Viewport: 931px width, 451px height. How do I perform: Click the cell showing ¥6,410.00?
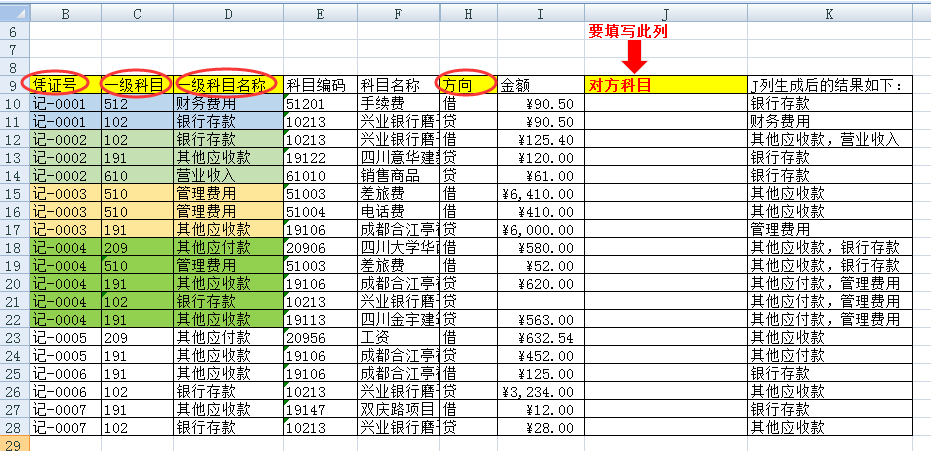click(x=541, y=194)
